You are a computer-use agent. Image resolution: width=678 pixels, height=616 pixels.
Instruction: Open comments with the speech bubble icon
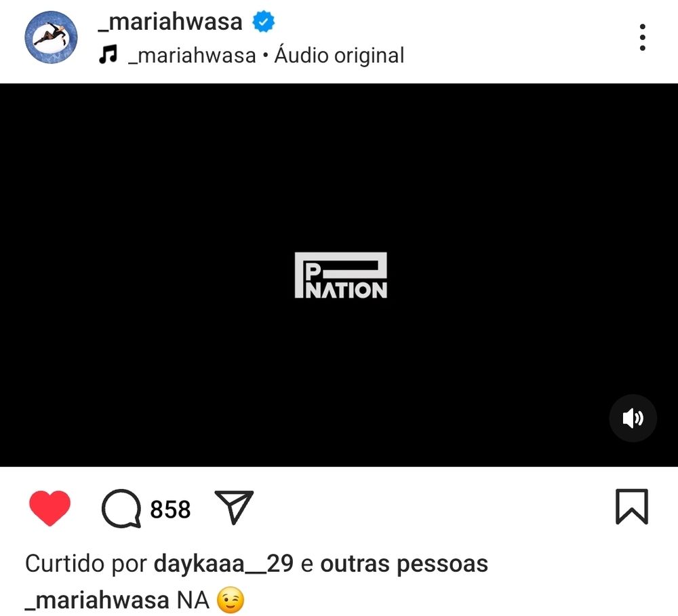tap(121, 508)
